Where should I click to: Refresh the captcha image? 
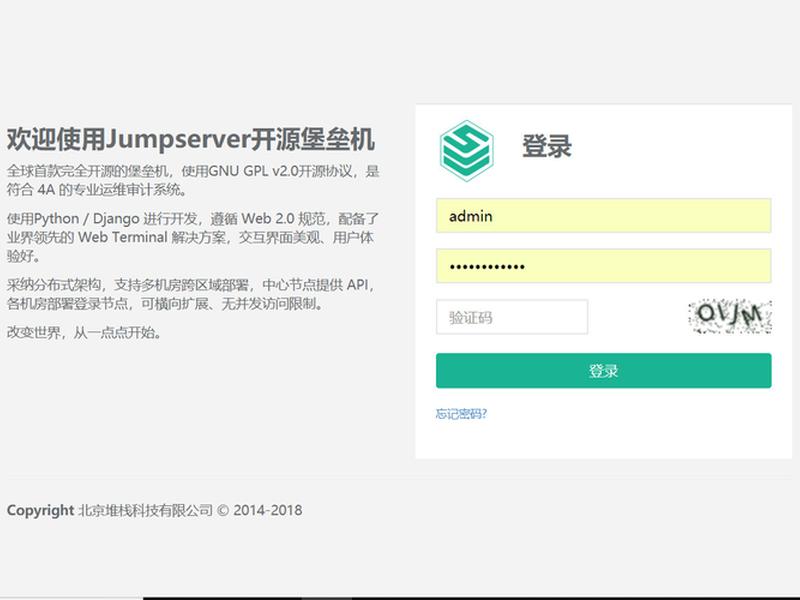click(730, 316)
